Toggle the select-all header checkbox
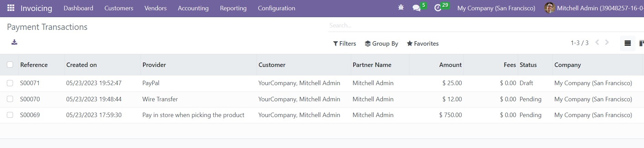This screenshot has height=148, width=644. [x=10, y=65]
